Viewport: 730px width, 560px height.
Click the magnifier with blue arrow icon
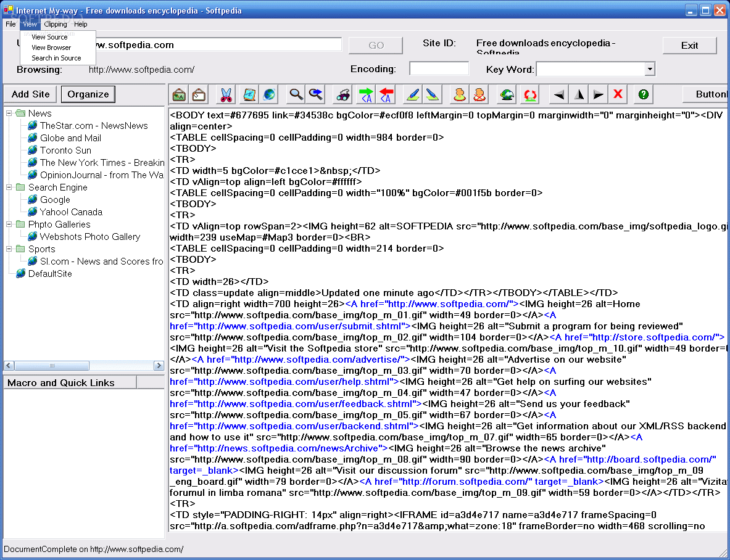316,94
